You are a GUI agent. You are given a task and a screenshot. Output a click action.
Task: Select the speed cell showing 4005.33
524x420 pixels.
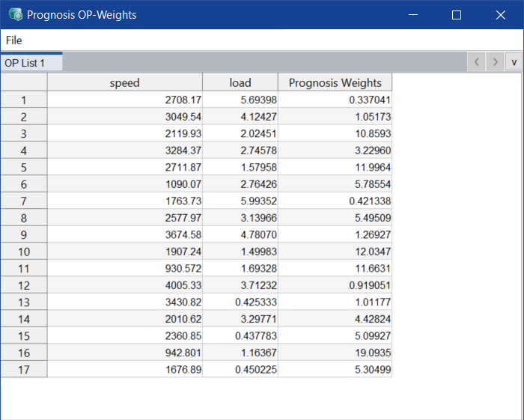click(124, 285)
